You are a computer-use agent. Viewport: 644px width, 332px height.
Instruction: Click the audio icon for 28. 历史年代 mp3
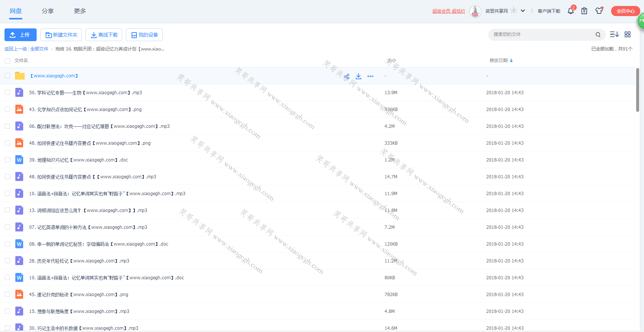(x=19, y=261)
